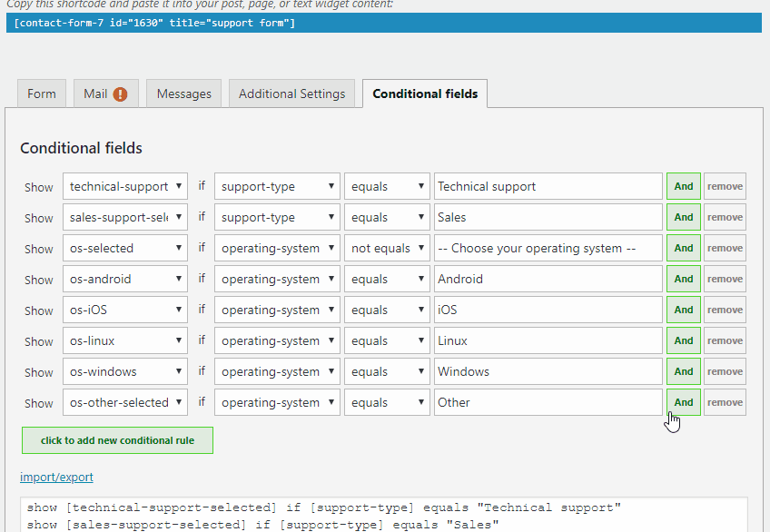Open the equals operator dropdown for Linux rule
The image size is (770, 532).
387,340
